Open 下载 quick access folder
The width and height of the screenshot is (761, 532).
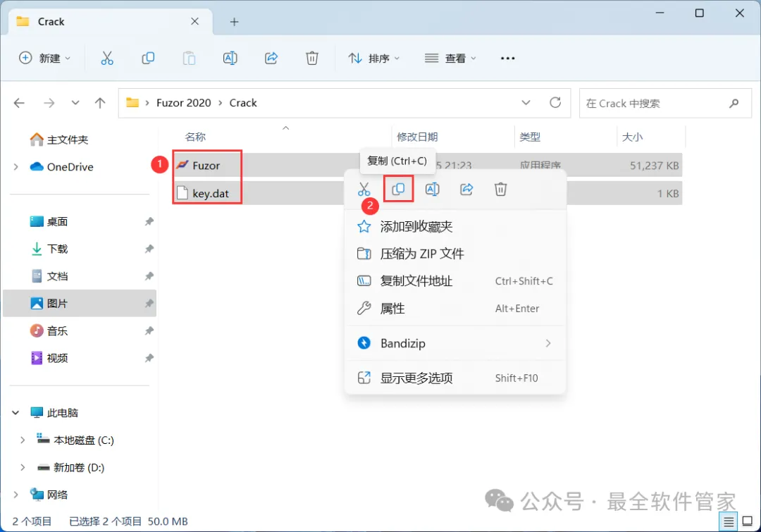coord(57,249)
